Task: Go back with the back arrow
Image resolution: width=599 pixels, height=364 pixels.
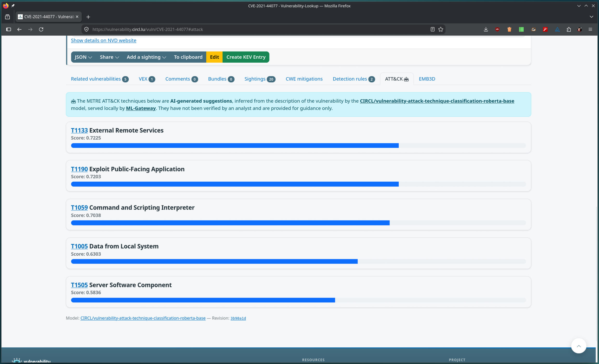Action: 19,29
